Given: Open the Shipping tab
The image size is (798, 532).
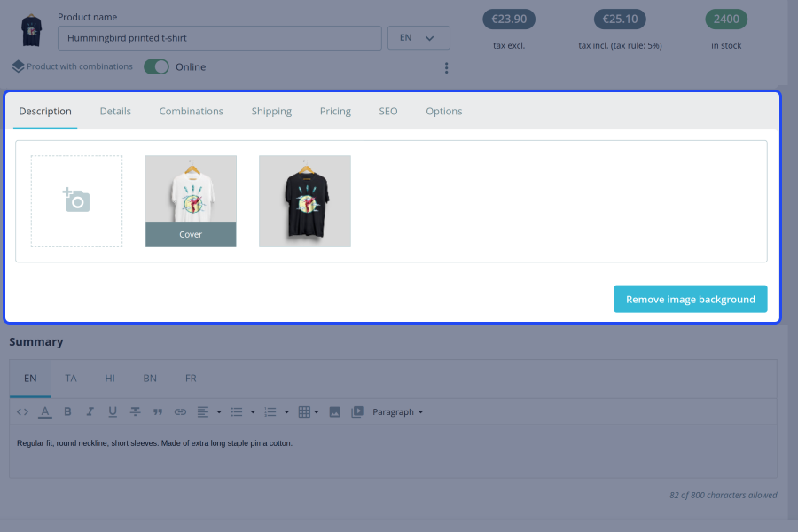Looking at the screenshot, I should [x=272, y=111].
